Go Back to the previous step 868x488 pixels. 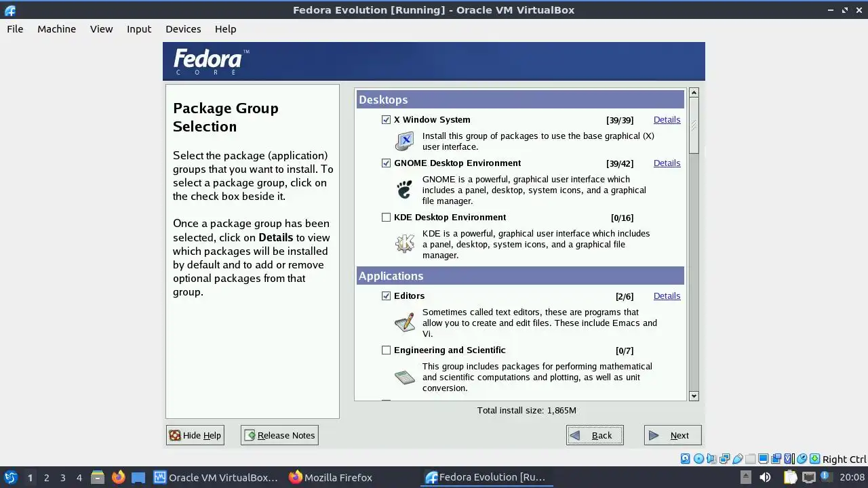click(595, 435)
